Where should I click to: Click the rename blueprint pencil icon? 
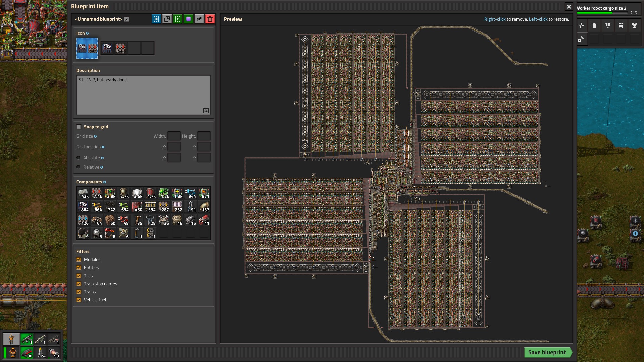coord(126,19)
